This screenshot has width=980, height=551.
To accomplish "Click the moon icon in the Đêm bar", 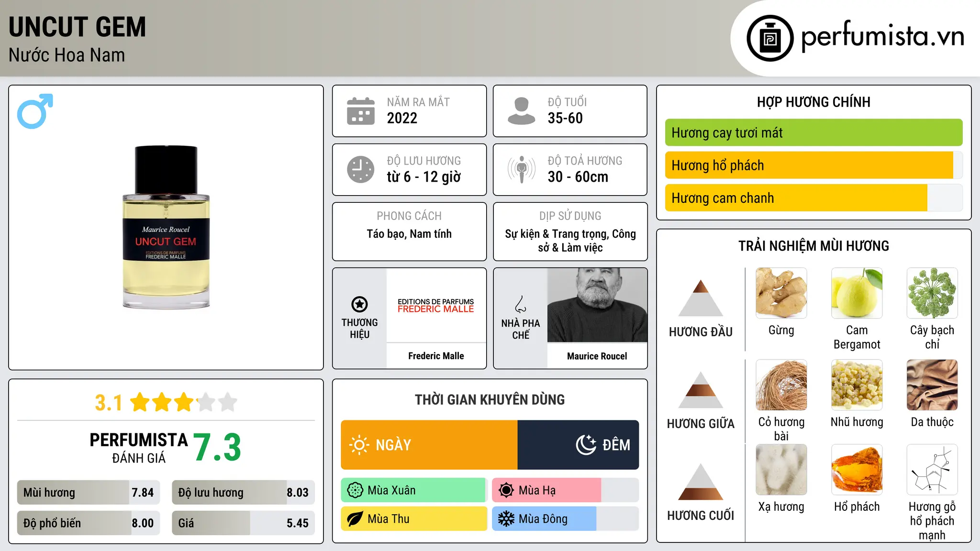I will [x=586, y=445].
